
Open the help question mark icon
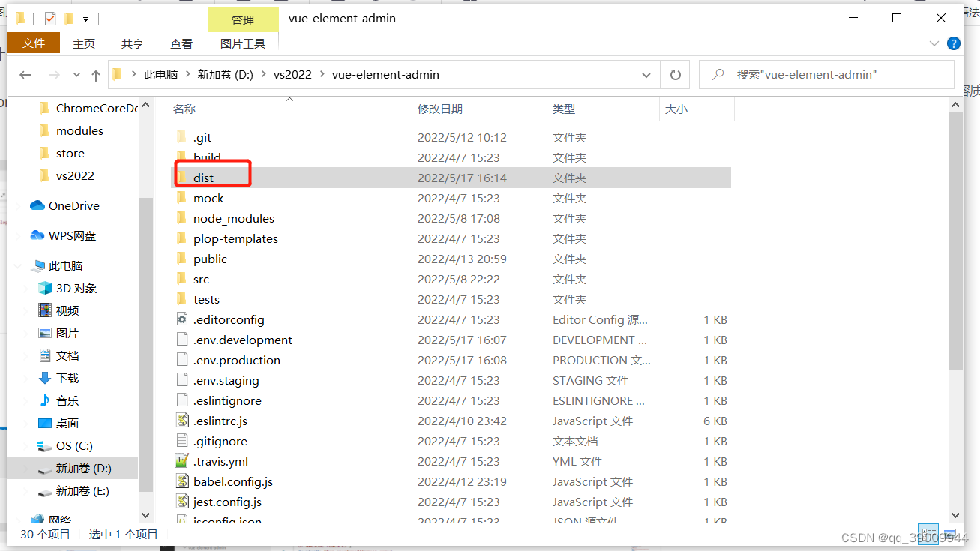coord(954,44)
